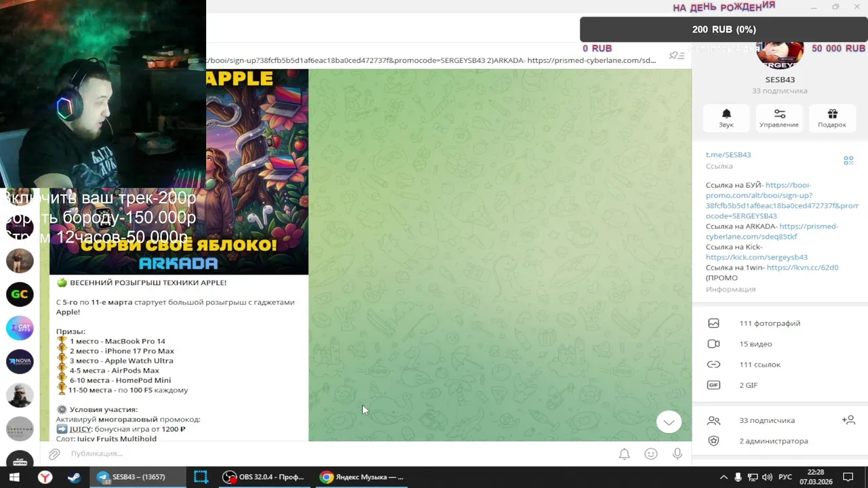Click the t.me/SESB43 channel link
Image resolution: width=868 pixels, height=488 pixels.
point(728,155)
